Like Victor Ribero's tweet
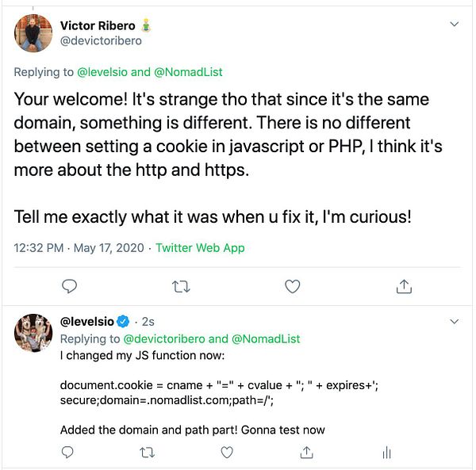 tap(292, 286)
